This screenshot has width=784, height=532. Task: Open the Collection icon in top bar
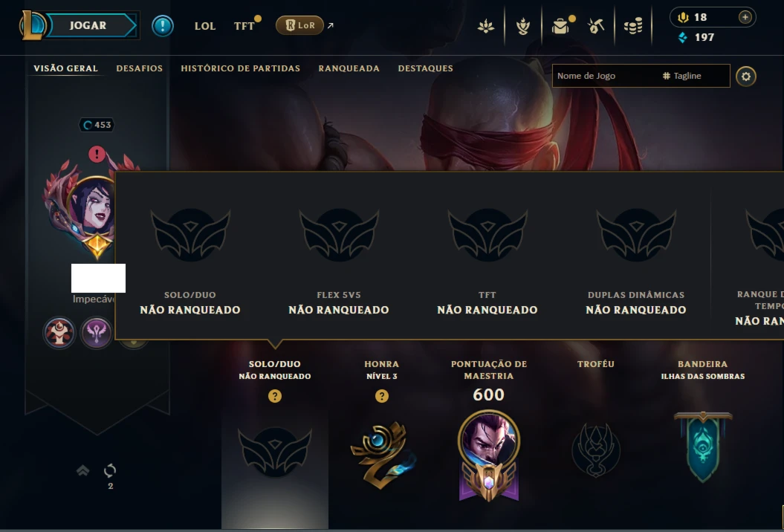(x=560, y=25)
